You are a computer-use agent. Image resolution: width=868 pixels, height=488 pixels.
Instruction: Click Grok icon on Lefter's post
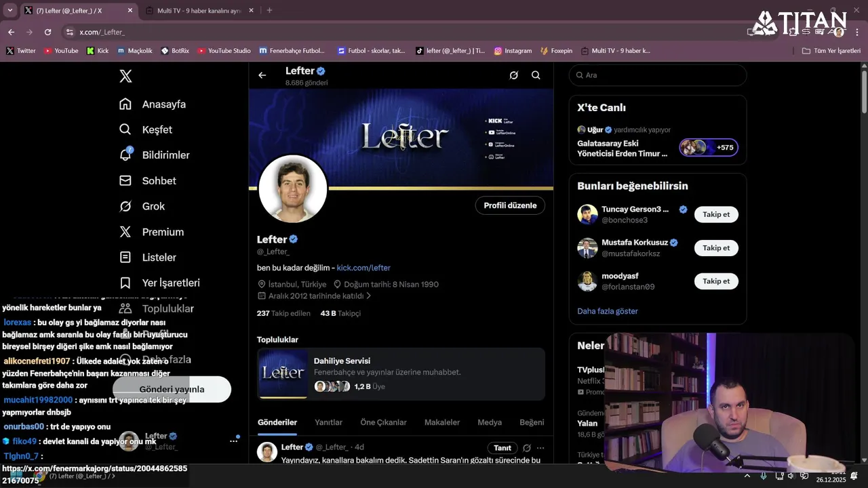[527, 448]
